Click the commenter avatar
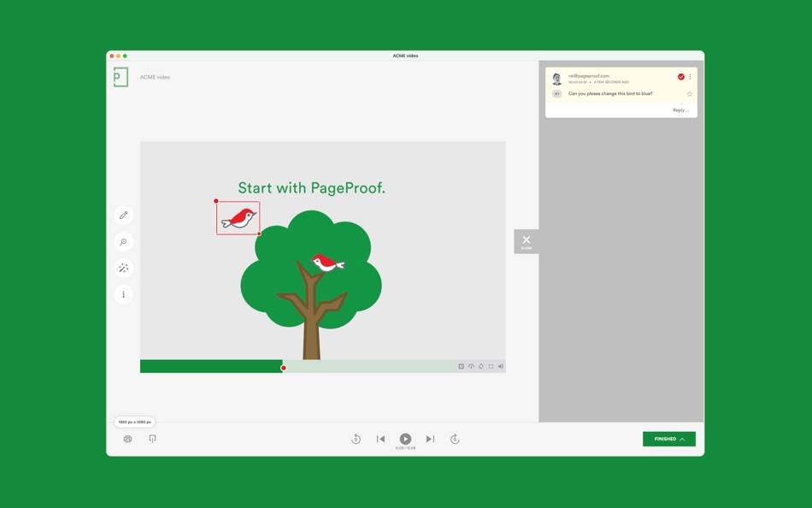 (556, 79)
